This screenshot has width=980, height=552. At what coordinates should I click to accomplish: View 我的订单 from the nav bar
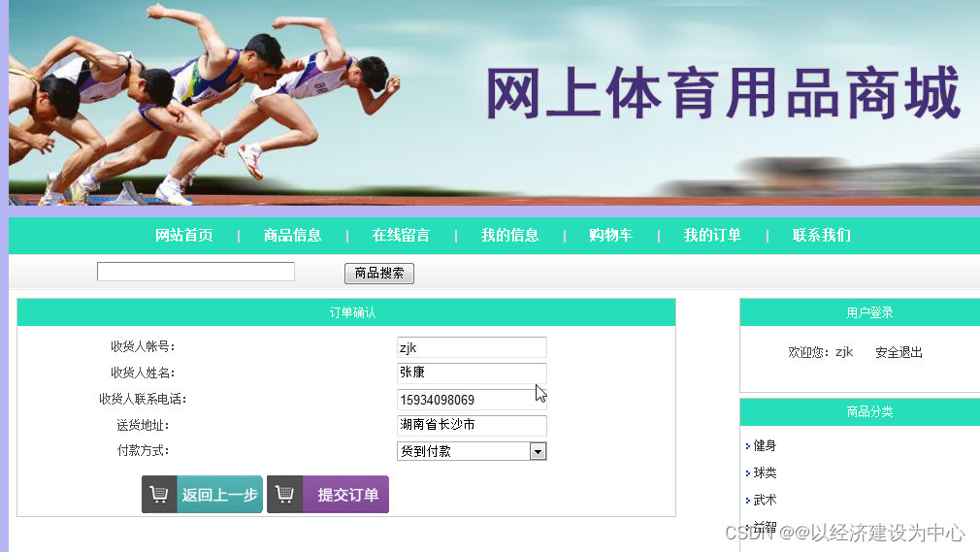[x=712, y=235]
